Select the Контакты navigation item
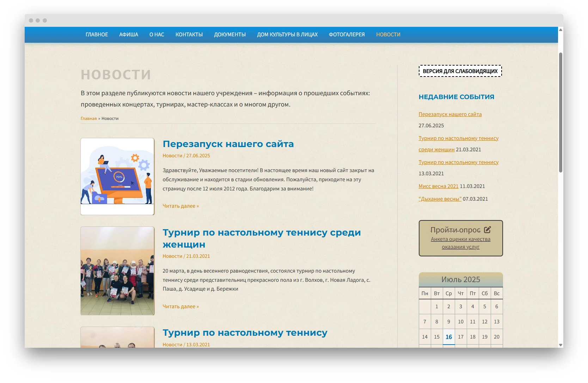Viewport: 588px width, 383px height. (x=189, y=35)
